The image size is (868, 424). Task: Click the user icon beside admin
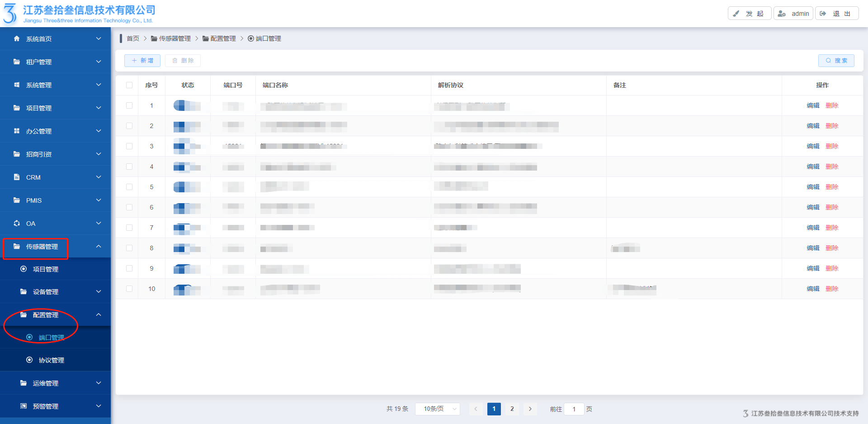pyautogui.click(x=782, y=14)
